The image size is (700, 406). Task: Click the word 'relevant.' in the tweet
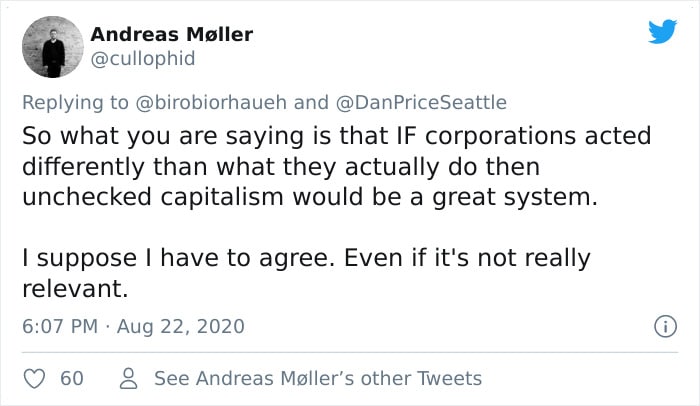coord(75,289)
